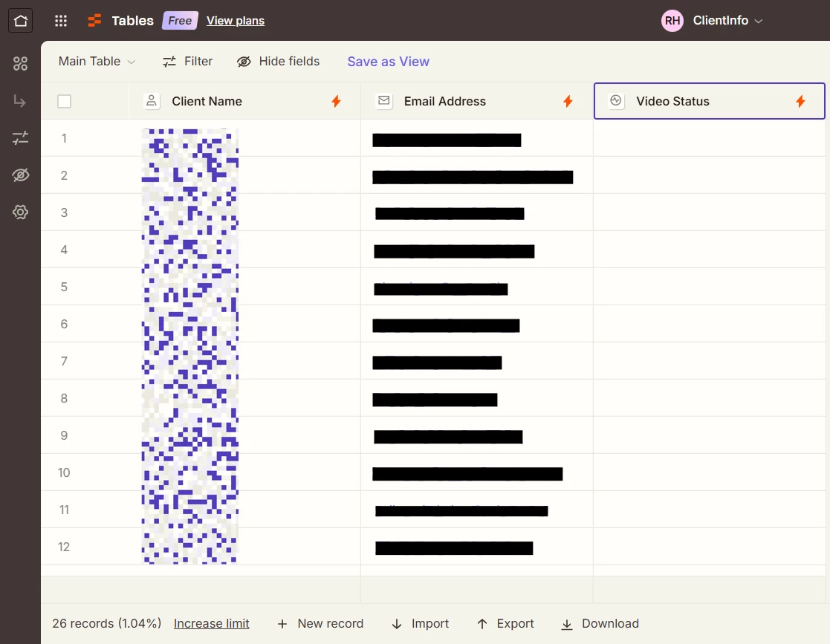The width and height of the screenshot is (830, 644).
Task: Click the Tables logo icon
Action: pyautogui.click(x=95, y=21)
